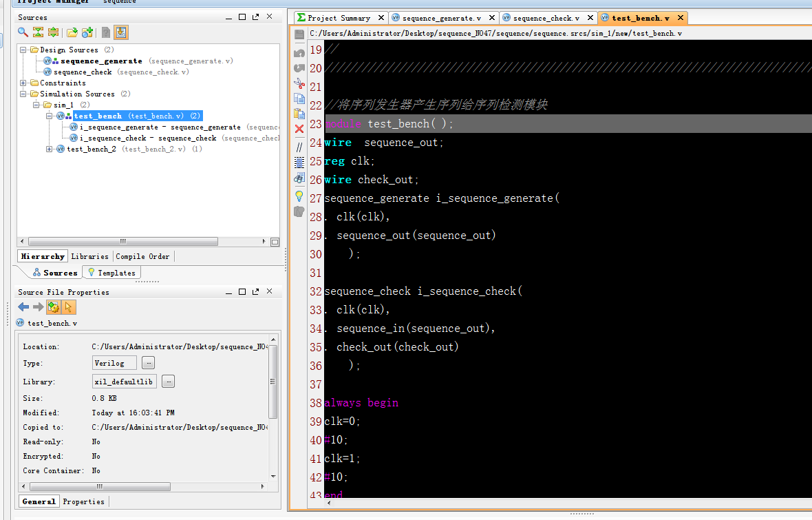Collapse the Design Sources folder
This screenshot has width=812, height=520.
[x=23, y=50]
